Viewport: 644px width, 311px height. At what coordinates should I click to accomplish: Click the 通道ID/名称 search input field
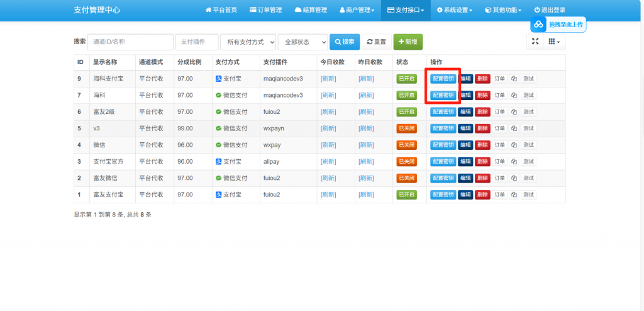click(130, 42)
